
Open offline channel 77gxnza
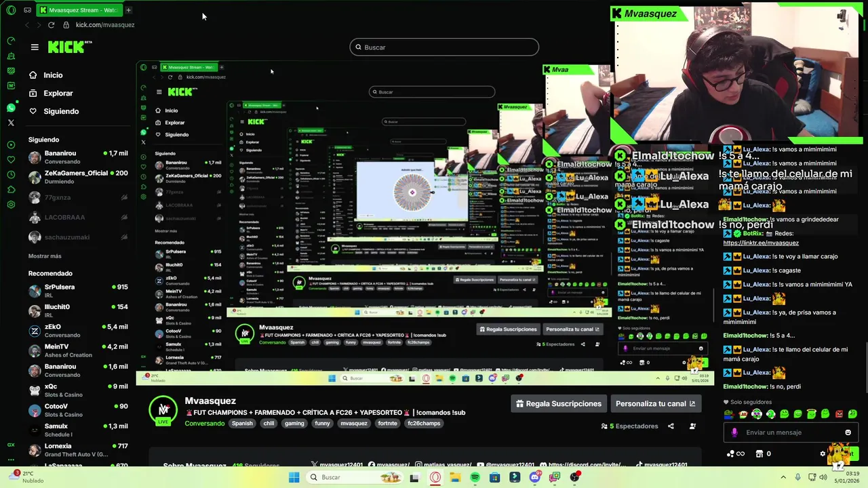78,197
